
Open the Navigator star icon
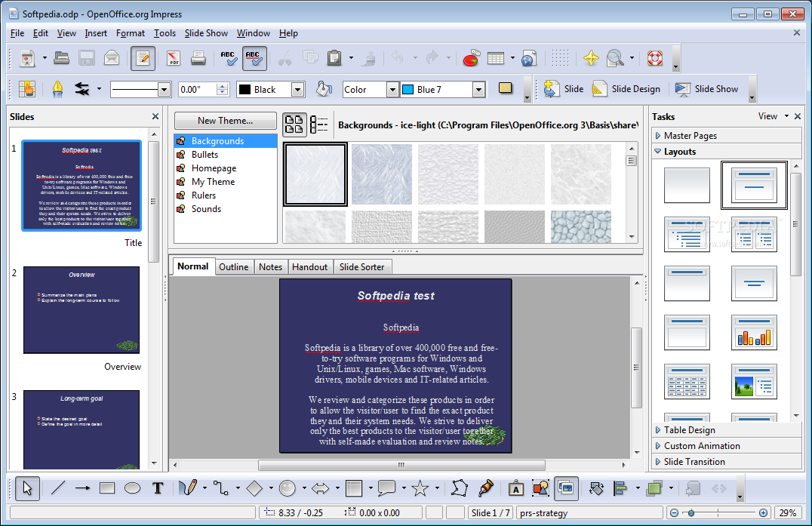click(591, 58)
